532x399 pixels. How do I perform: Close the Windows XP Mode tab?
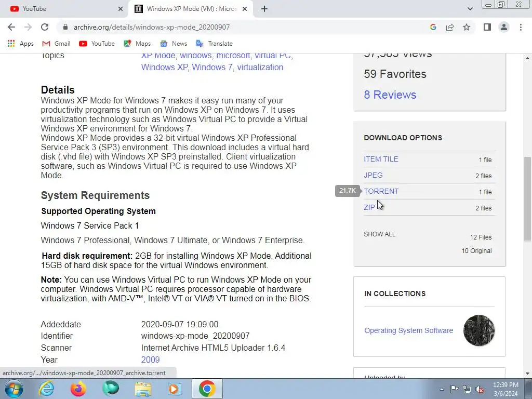(x=245, y=9)
